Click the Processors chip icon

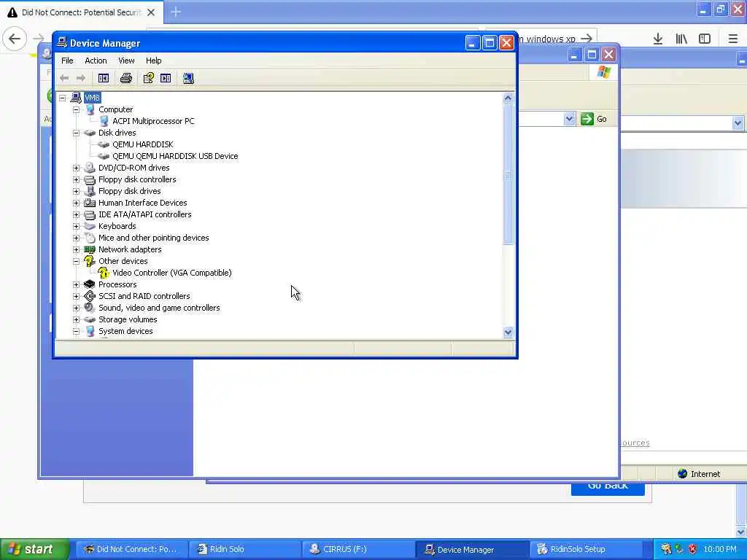(x=89, y=284)
